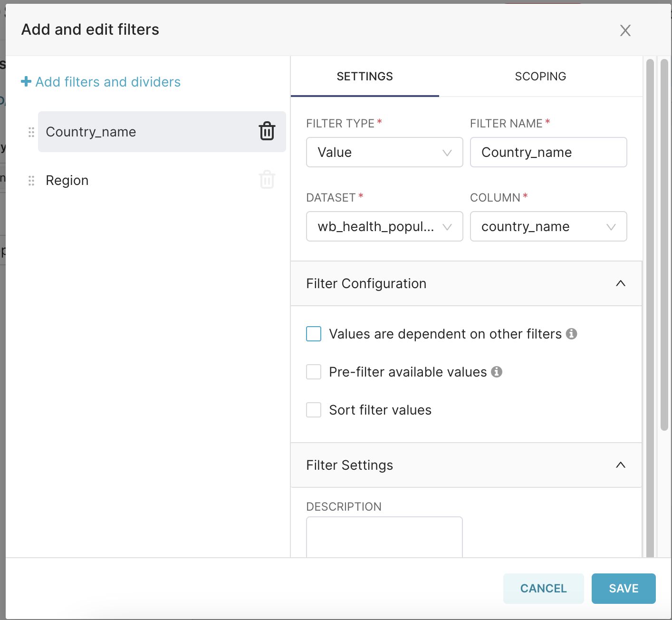Image resolution: width=672 pixels, height=620 pixels.
Task: Click drag handle next to Region
Action: pos(31,181)
